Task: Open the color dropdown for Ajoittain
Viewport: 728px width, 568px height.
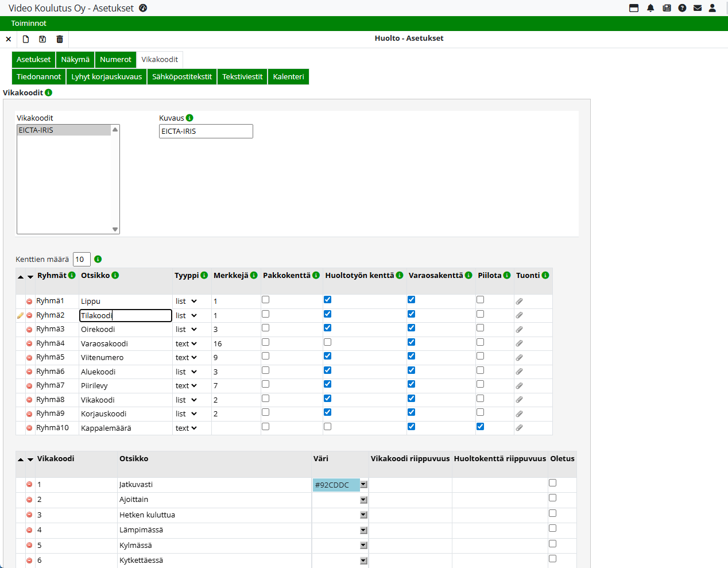Action: point(363,500)
